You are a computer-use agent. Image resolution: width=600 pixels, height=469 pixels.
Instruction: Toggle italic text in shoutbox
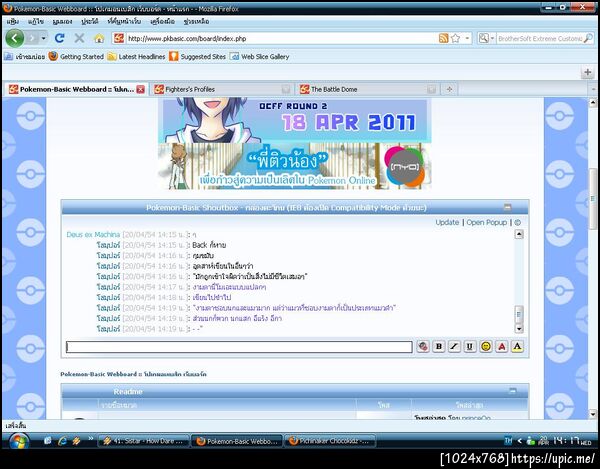(x=454, y=347)
